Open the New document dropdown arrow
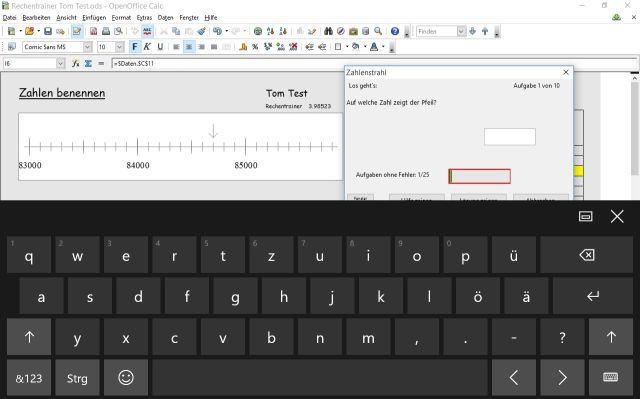640x399 pixels. click(20, 31)
